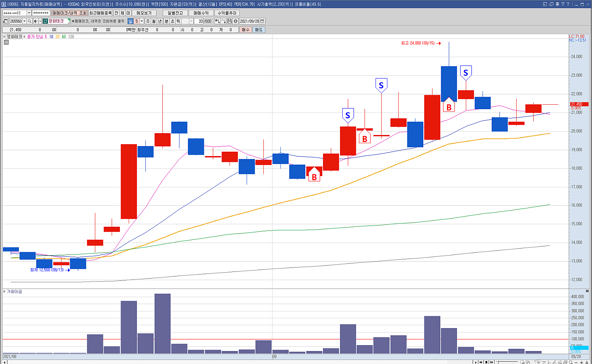The height and width of the screenshot is (364, 592).
Task: Click 최근매매종목 button
Action: 101,13
